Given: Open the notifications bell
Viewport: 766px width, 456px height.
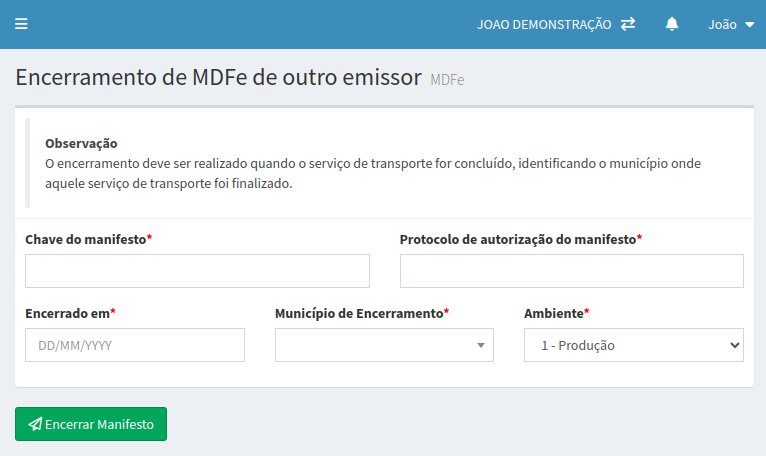Looking at the screenshot, I should tap(672, 24).
